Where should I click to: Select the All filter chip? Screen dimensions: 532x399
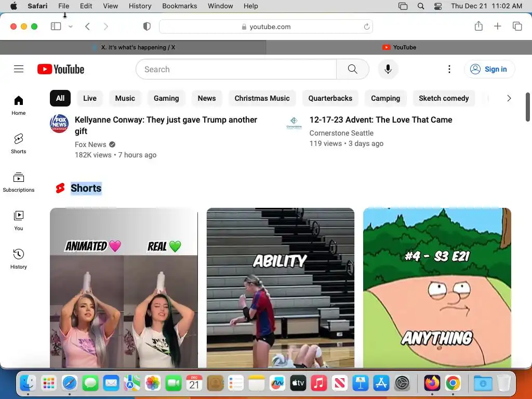pos(60,98)
